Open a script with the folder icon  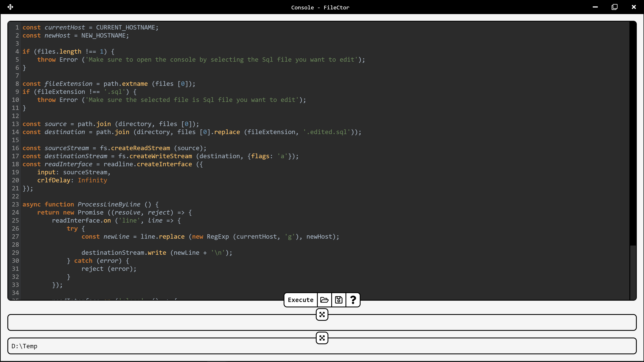(324, 300)
